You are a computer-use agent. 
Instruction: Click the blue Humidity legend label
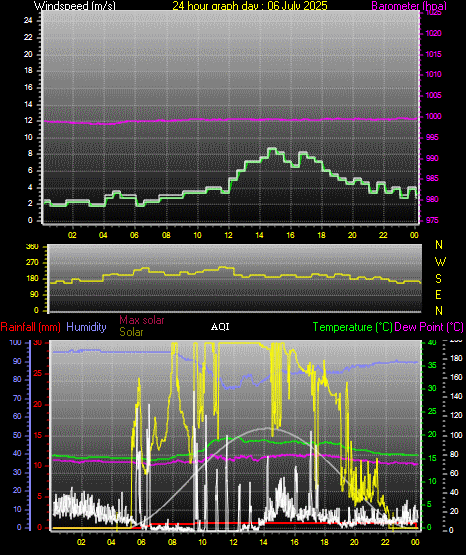coord(86,327)
